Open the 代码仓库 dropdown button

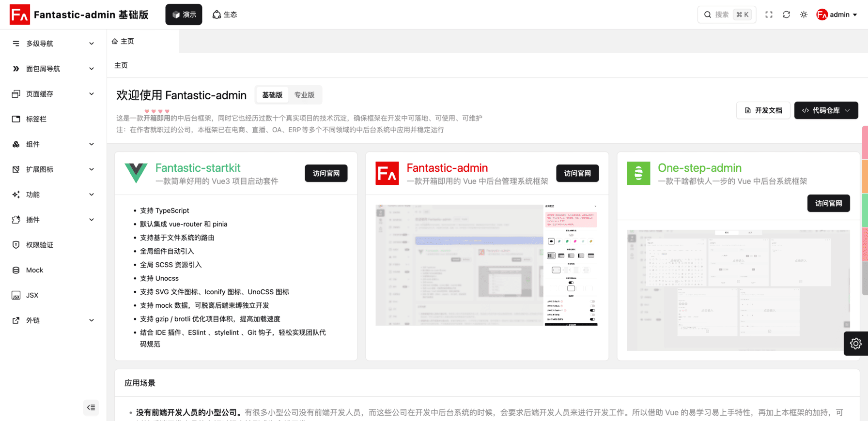[826, 110]
